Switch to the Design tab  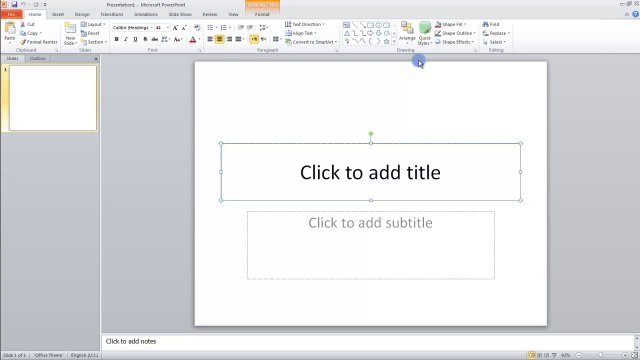tap(82, 14)
